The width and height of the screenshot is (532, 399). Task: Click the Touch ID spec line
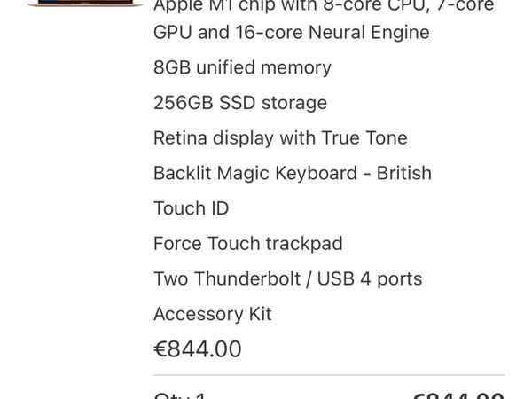click(x=191, y=208)
